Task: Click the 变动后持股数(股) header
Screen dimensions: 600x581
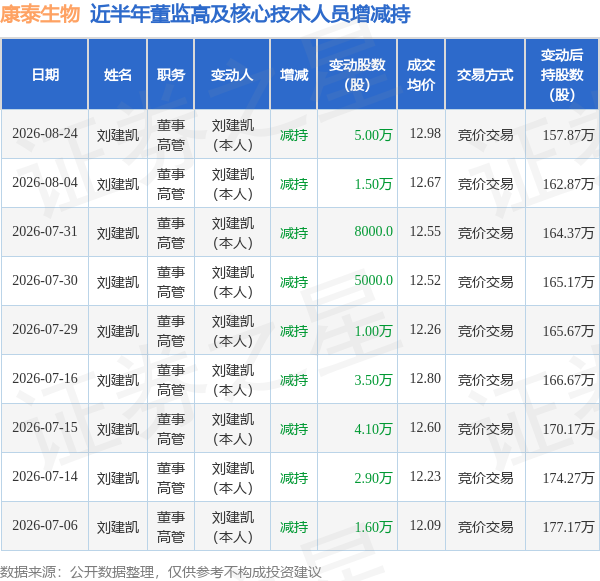Action: [562, 75]
